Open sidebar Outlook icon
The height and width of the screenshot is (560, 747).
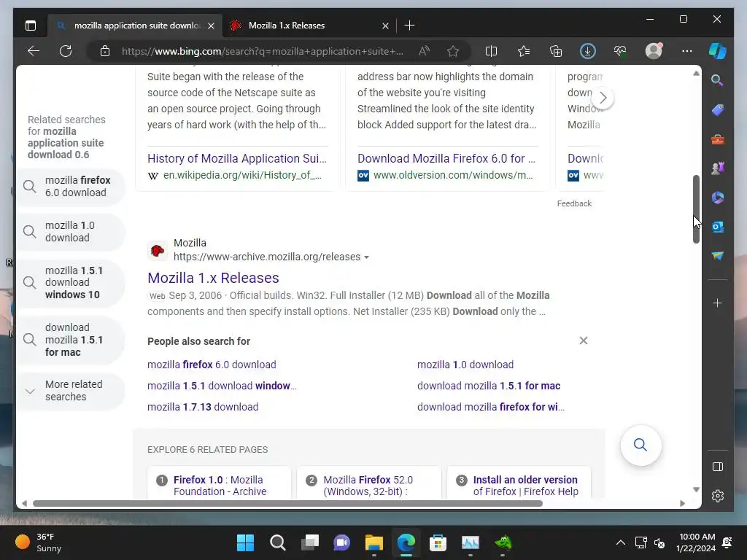click(718, 227)
